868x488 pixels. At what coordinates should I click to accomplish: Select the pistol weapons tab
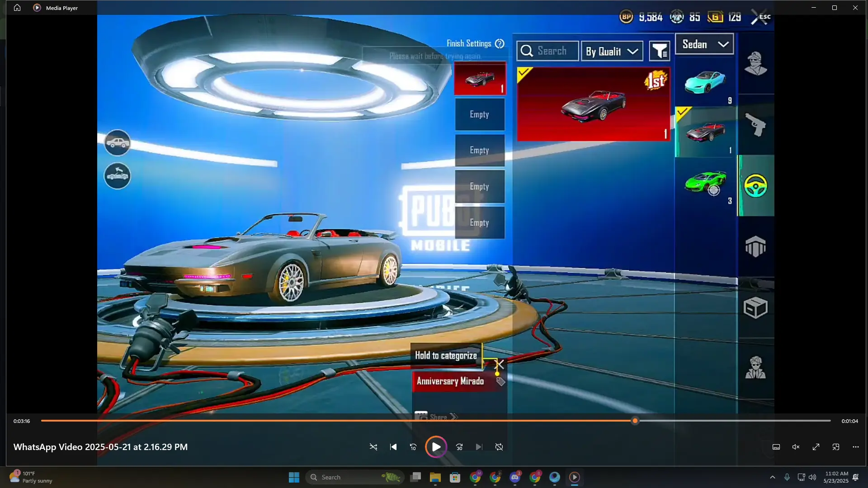click(755, 125)
